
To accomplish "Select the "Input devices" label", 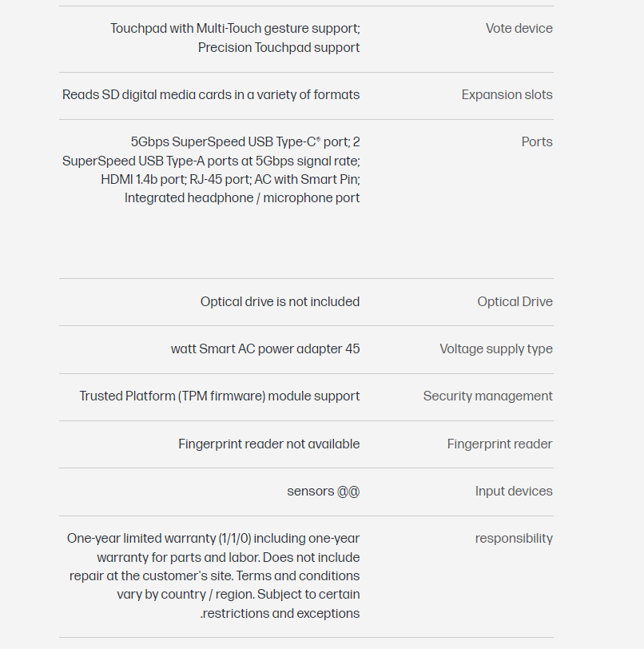I will [x=514, y=492].
